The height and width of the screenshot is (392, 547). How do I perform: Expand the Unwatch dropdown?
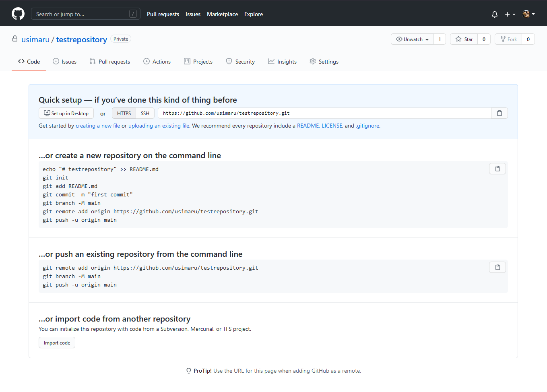pos(412,39)
